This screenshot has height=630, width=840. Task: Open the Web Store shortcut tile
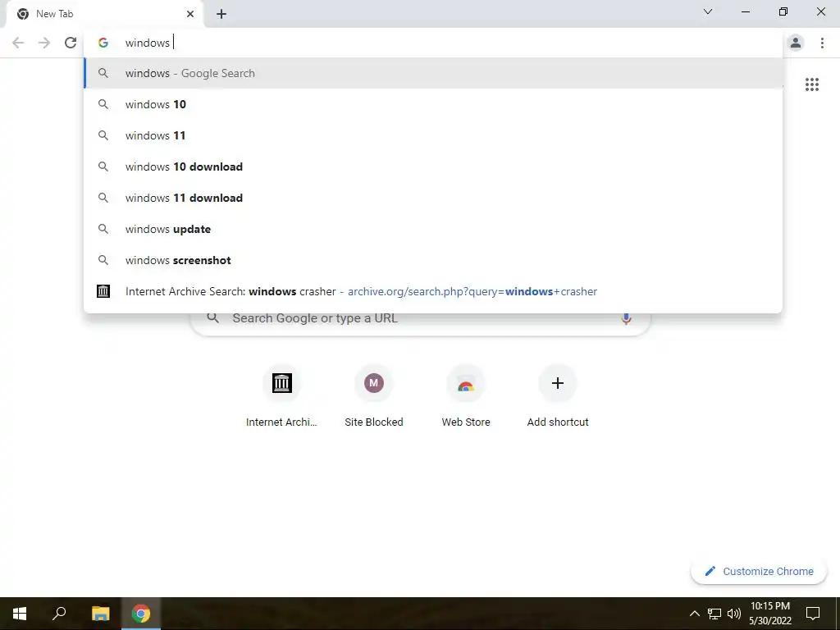(466, 396)
